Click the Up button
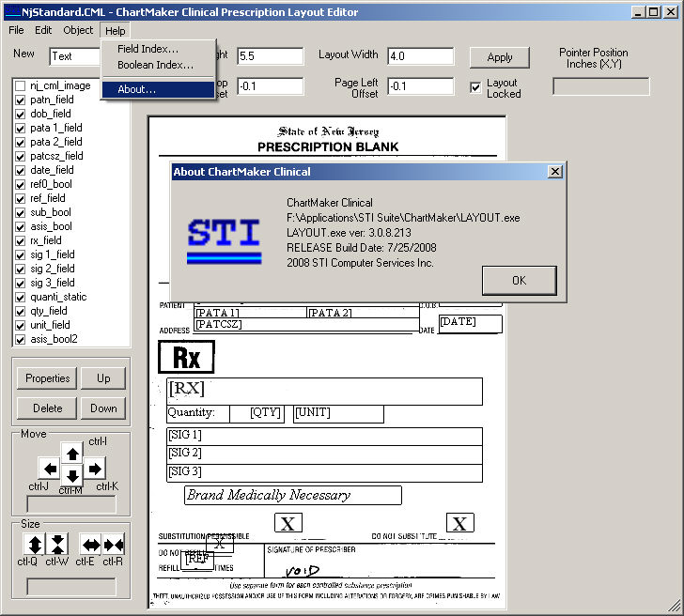 click(x=103, y=378)
